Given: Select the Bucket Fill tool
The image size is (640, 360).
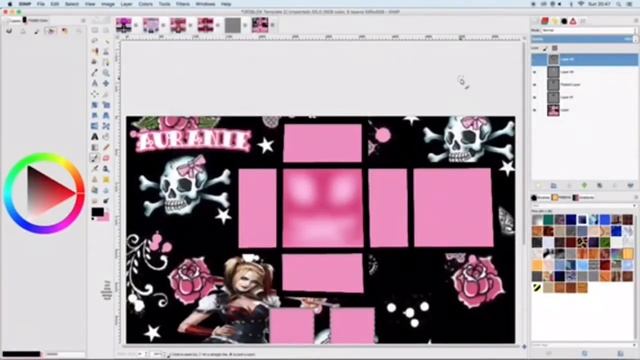Looking at the screenshot, I should [x=106, y=137].
